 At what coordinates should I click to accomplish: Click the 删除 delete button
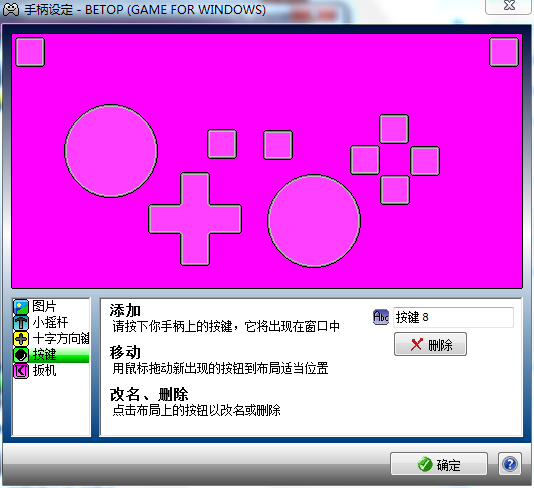point(430,344)
